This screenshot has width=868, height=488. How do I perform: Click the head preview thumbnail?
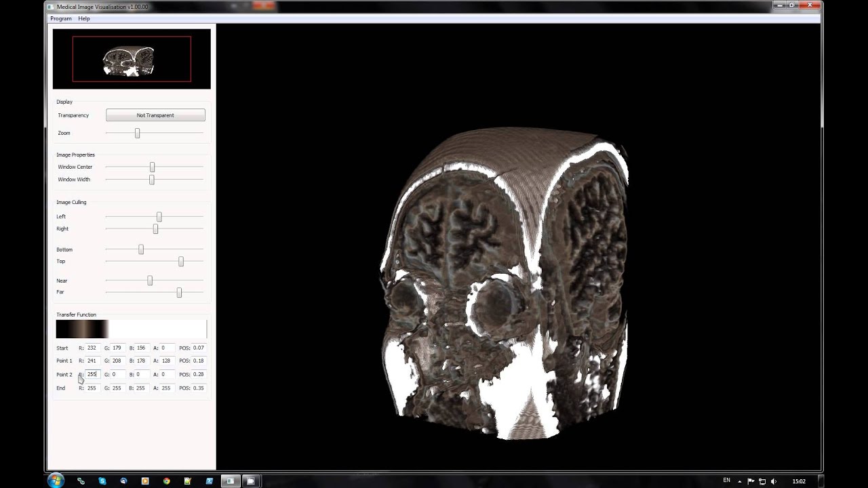132,59
